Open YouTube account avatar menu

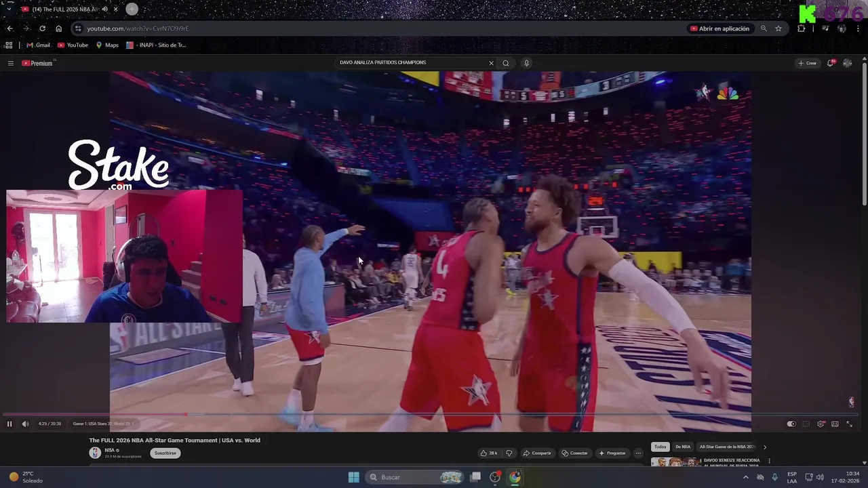click(x=848, y=63)
